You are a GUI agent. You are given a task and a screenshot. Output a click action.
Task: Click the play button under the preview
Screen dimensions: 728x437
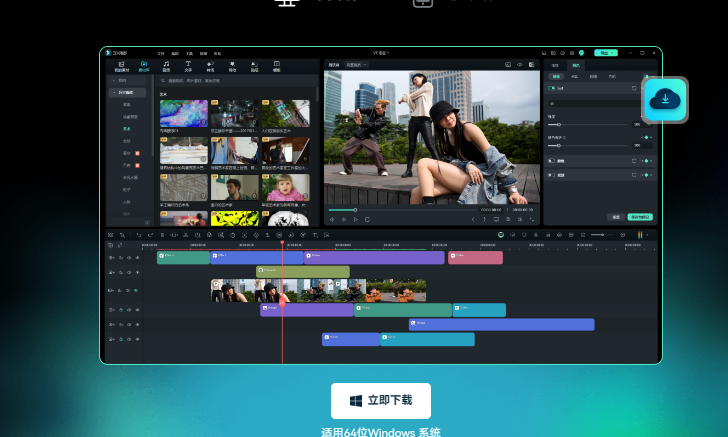pyautogui.click(x=356, y=220)
